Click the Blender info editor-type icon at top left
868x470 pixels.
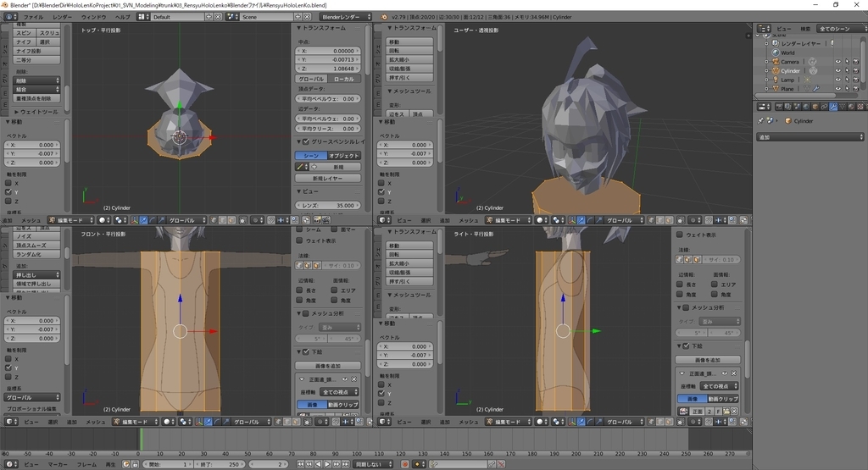click(10, 17)
